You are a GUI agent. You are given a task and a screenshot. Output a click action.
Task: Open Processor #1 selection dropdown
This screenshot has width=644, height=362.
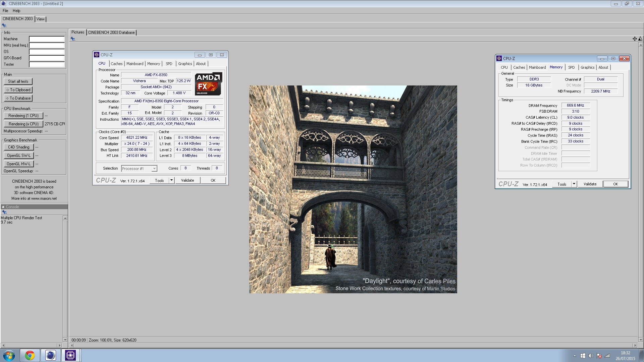(139, 169)
